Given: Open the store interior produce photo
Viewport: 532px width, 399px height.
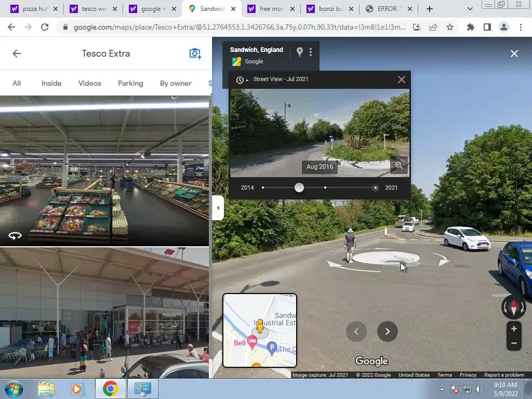Looking at the screenshot, I should pos(104,170).
